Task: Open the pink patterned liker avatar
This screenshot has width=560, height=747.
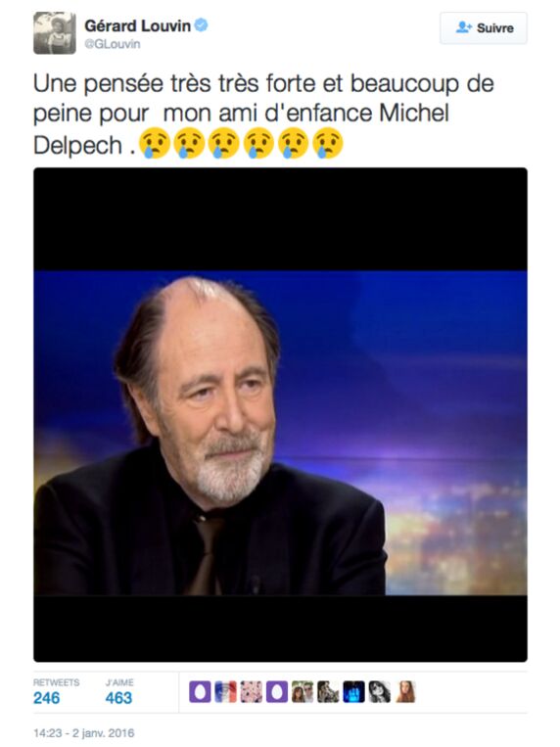Action: click(x=252, y=692)
